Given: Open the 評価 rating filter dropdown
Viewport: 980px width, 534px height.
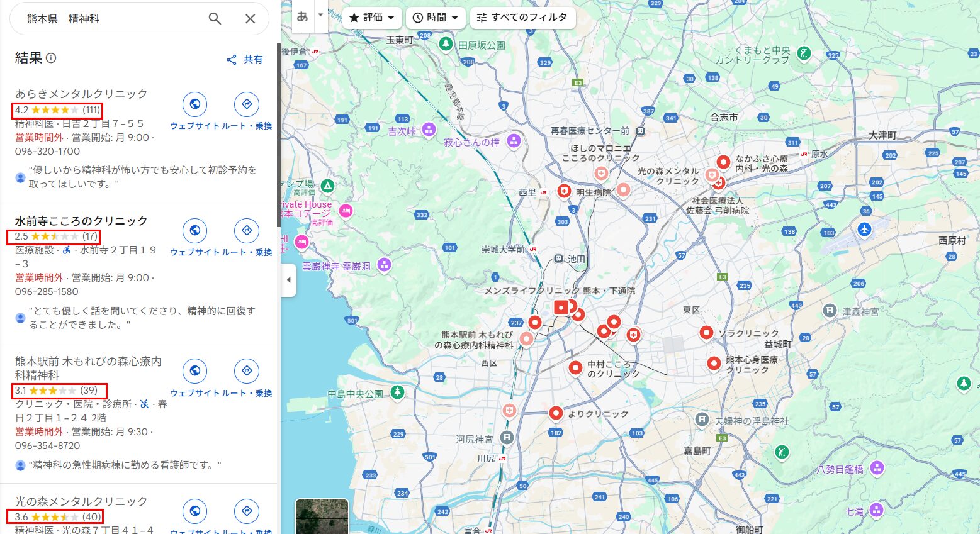Looking at the screenshot, I should pos(372,18).
